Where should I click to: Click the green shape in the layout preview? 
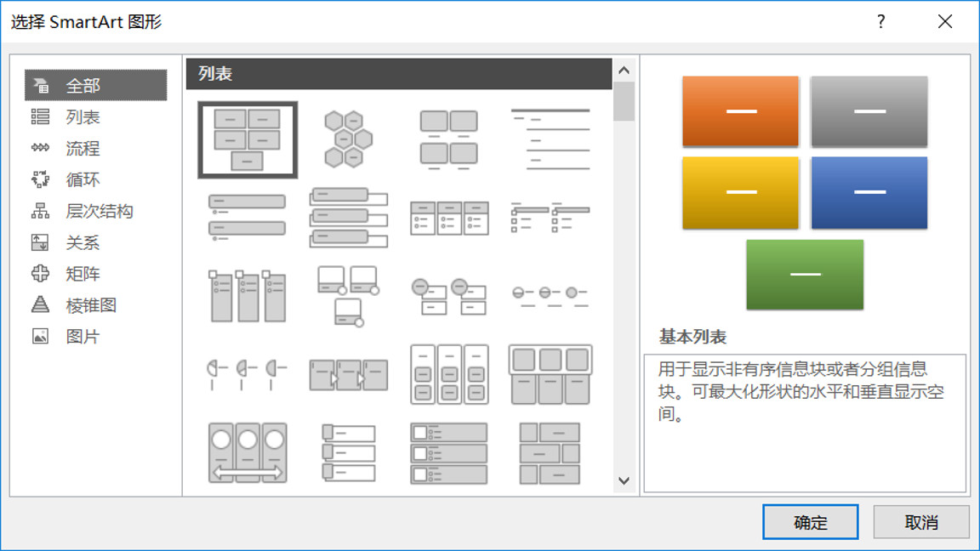point(805,274)
